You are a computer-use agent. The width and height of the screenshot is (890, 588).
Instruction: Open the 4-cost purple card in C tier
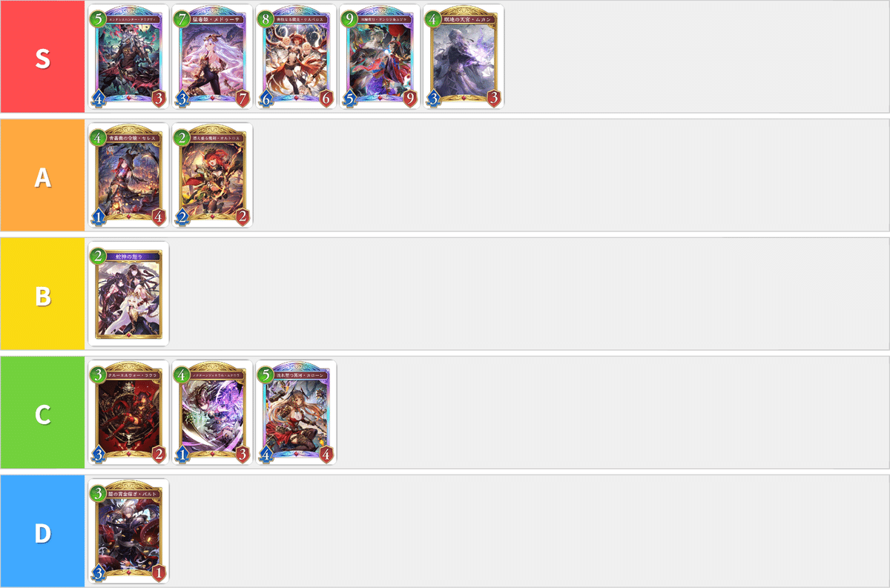[x=212, y=413]
